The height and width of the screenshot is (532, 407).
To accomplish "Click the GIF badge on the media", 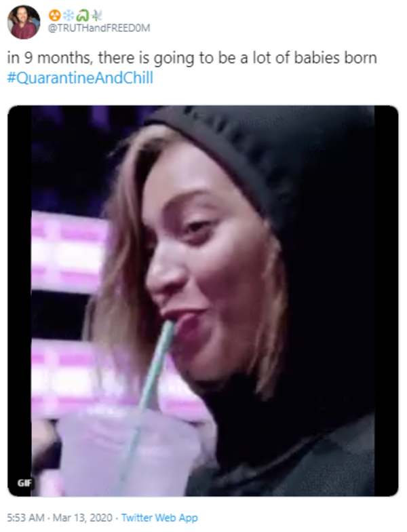I will pyautogui.click(x=24, y=482).
